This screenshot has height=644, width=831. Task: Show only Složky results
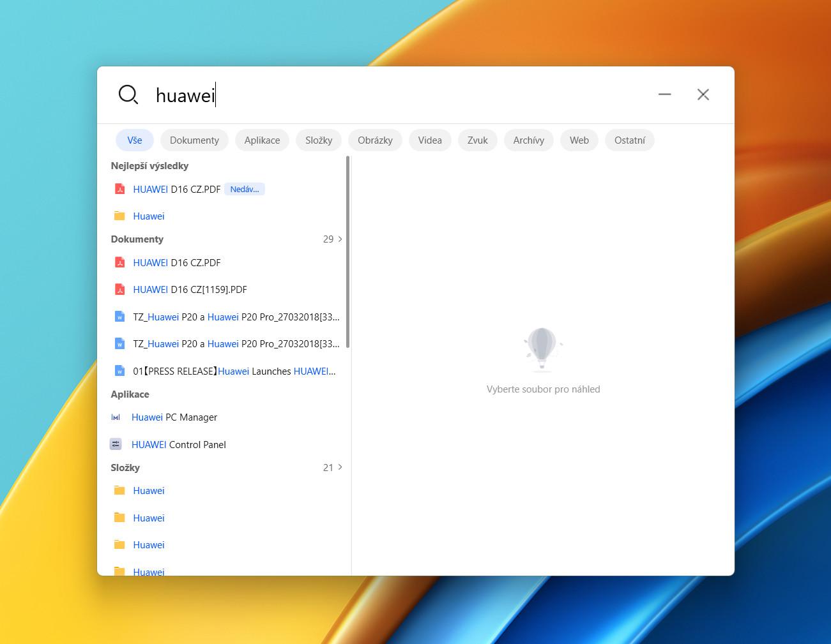click(x=319, y=140)
